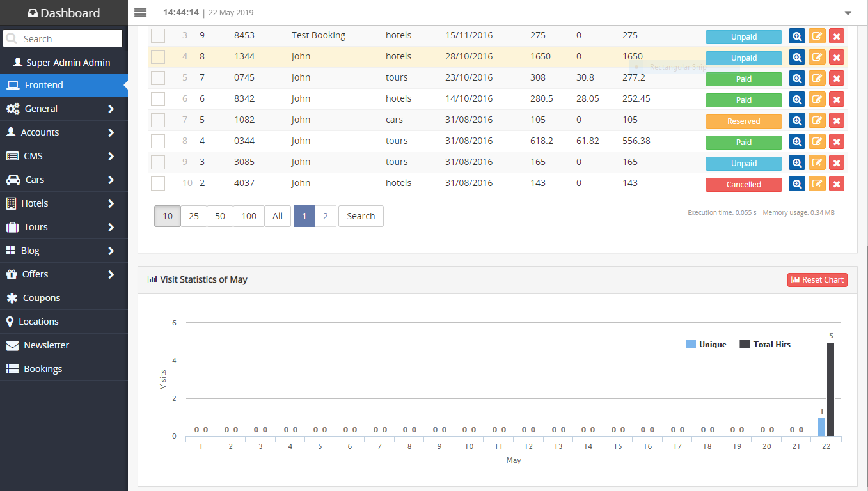Open the top-right dropdown caret
The height and width of the screenshot is (491, 868).
[x=848, y=13]
